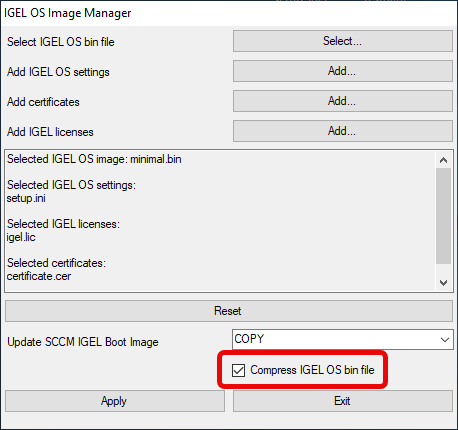Image resolution: width=458 pixels, height=430 pixels.
Task: Click Add... next to Add IGEL OS settings
Action: pyautogui.click(x=343, y=71)
